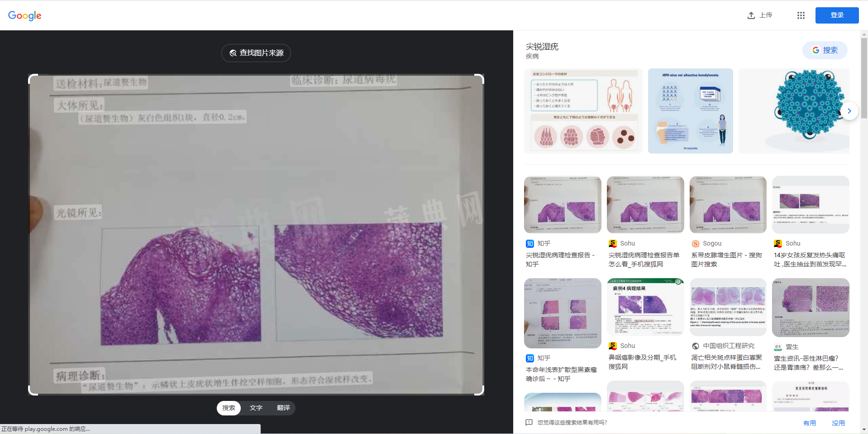Click the 查找图片来源 lens icon
The height and width of the screenshot is (434, 868).
click(233, 53)
